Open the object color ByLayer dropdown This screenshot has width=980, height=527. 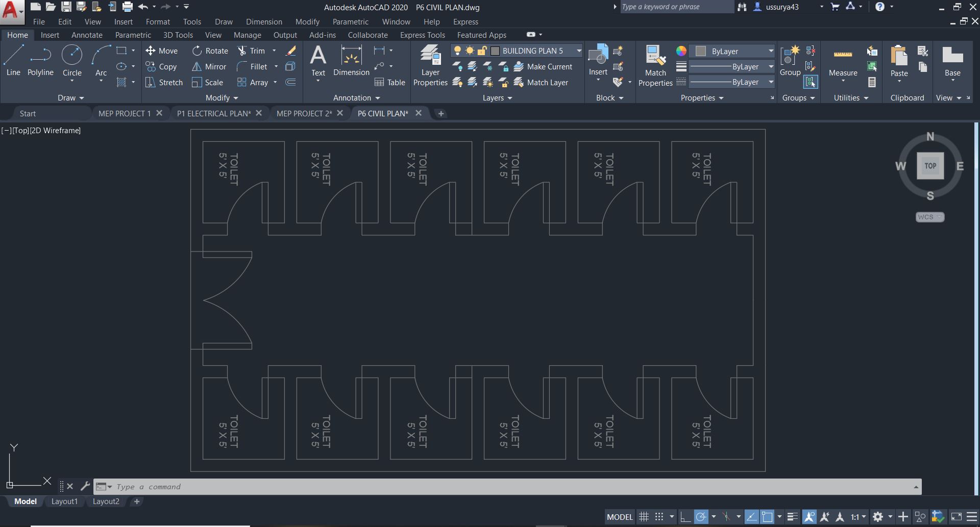pyautogui.click(x=771, y=51)
